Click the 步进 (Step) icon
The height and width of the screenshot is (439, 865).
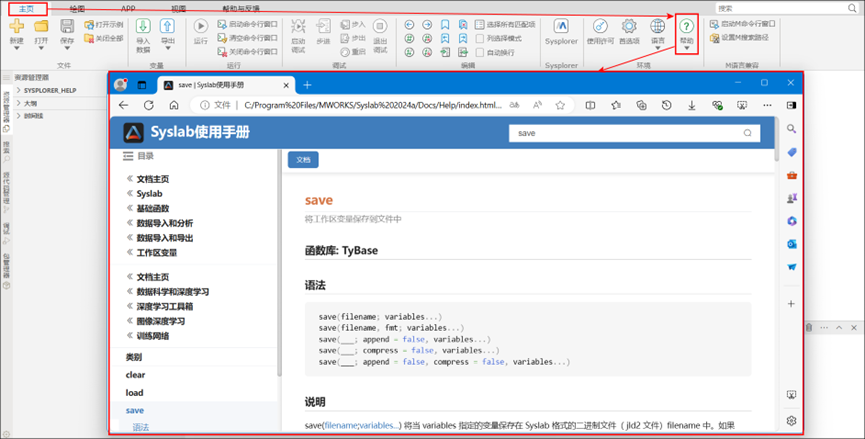pos(323,26)
